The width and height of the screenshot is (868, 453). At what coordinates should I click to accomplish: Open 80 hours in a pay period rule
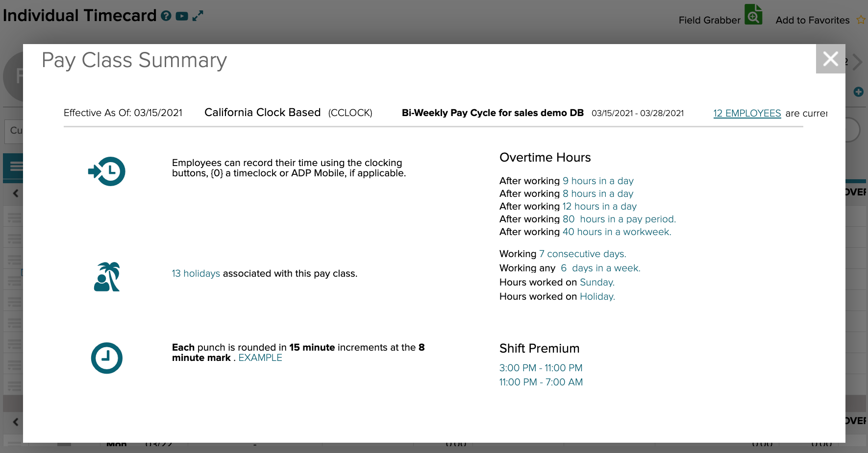[619, 219]
